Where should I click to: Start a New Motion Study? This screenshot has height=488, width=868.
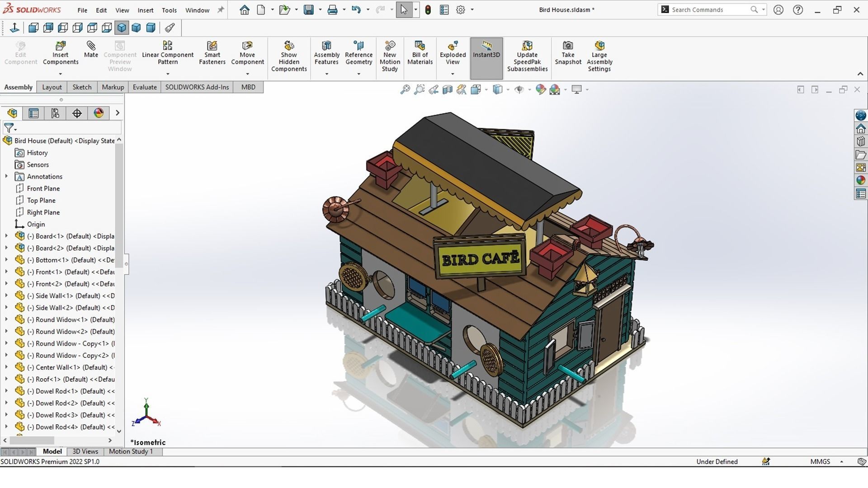coord(390,56)
